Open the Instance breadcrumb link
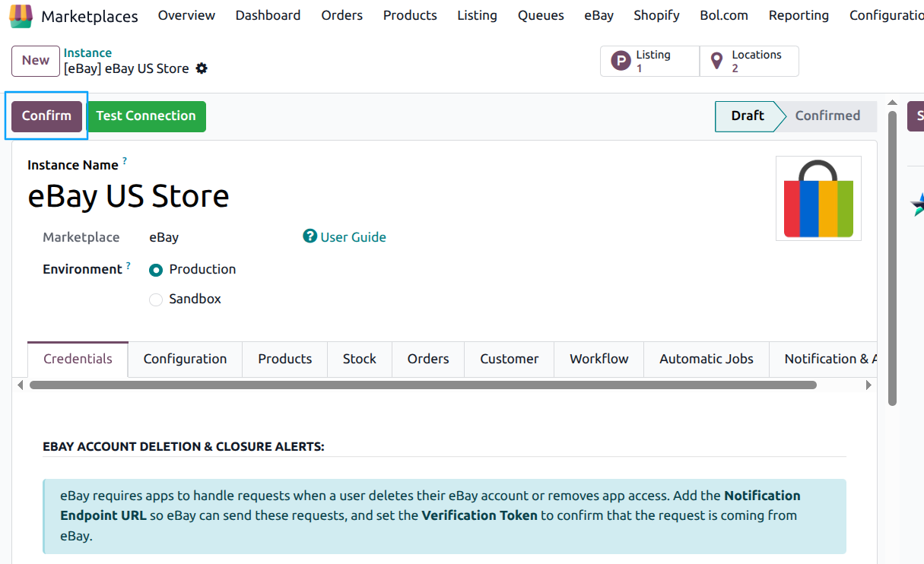The height and width of the screenshot is (564, 924). click(x=87, y=52)
